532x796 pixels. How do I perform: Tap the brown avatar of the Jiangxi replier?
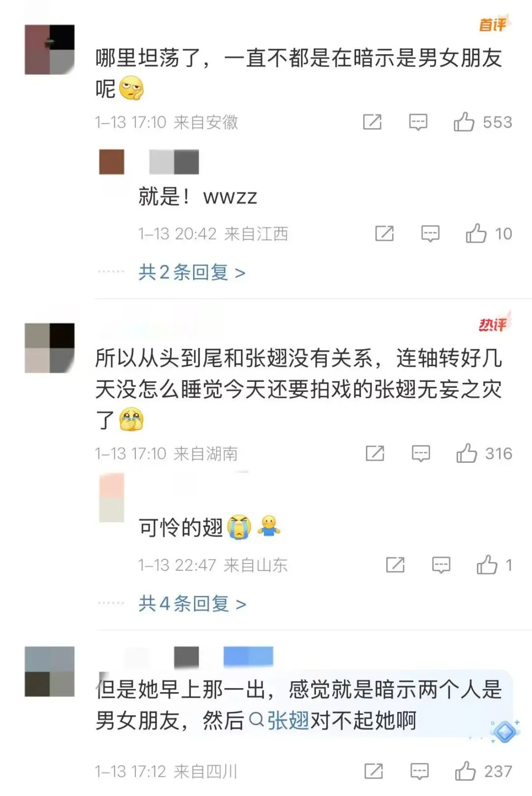click(x=112, y=162)
